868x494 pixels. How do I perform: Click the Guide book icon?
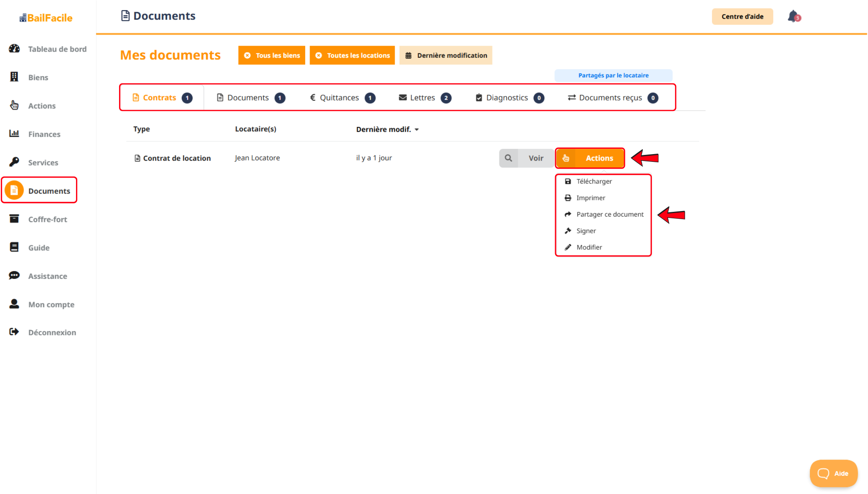14,247
